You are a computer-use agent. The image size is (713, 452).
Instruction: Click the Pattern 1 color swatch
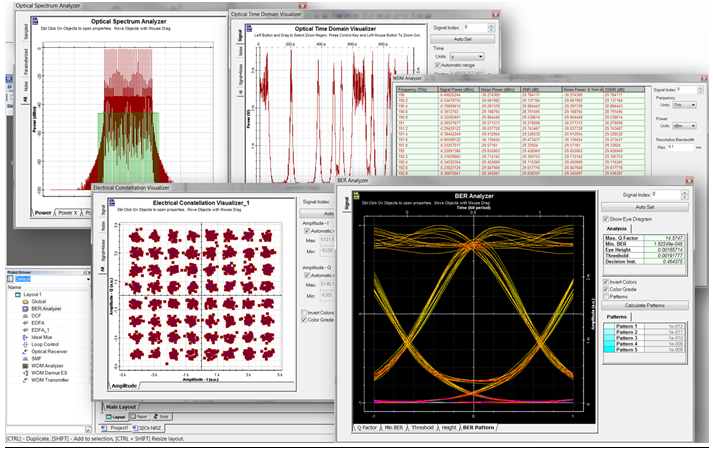609,326
